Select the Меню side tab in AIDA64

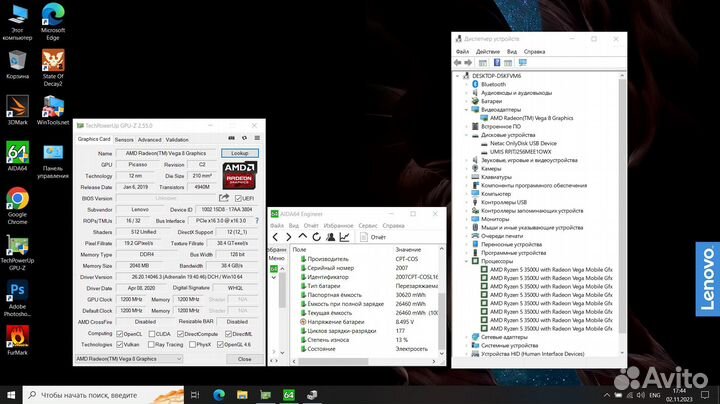[276, 258]
